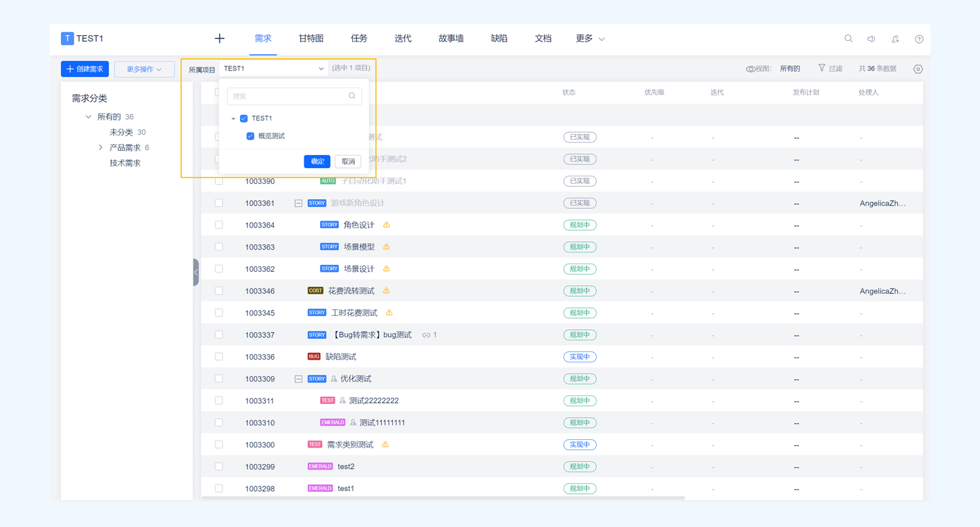Open 更多操作 dropdown button
This screenshot has width=980, height=527.
[144, 69]
